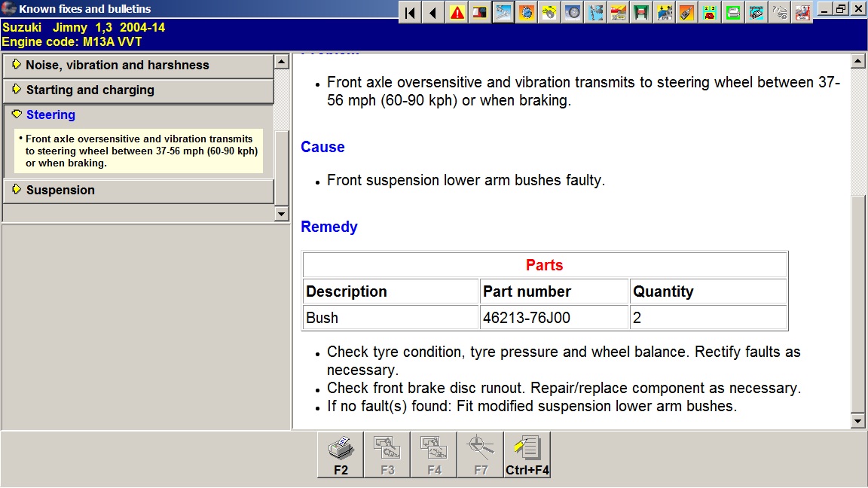Image resolution: width=868 pixels, height=488 pixels.
Task: Click the jump-to-first-page arrow icon
Action: click(x=409, y=13)
